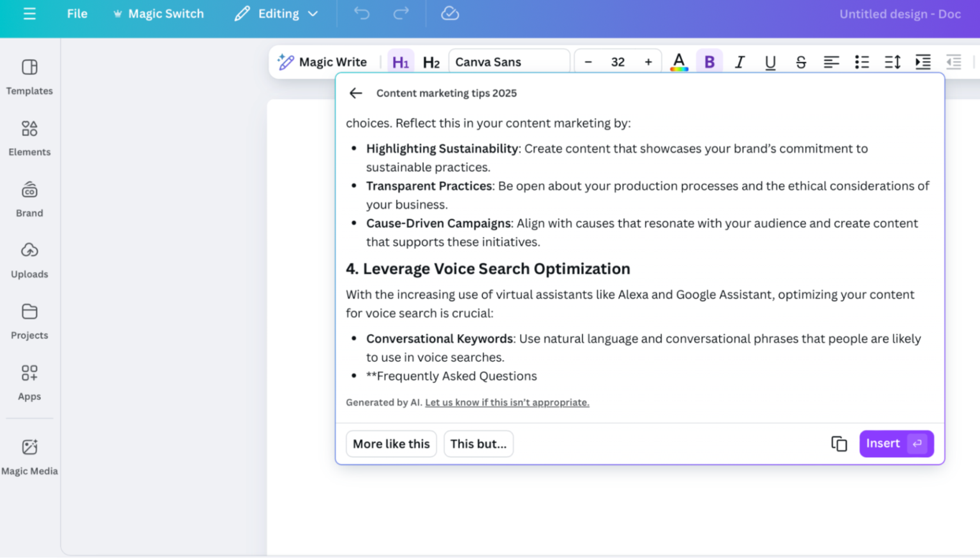Open the Magic Switch menu
Image resolution: width=980 pixels, height=558 pixels.
click(158, 13)
